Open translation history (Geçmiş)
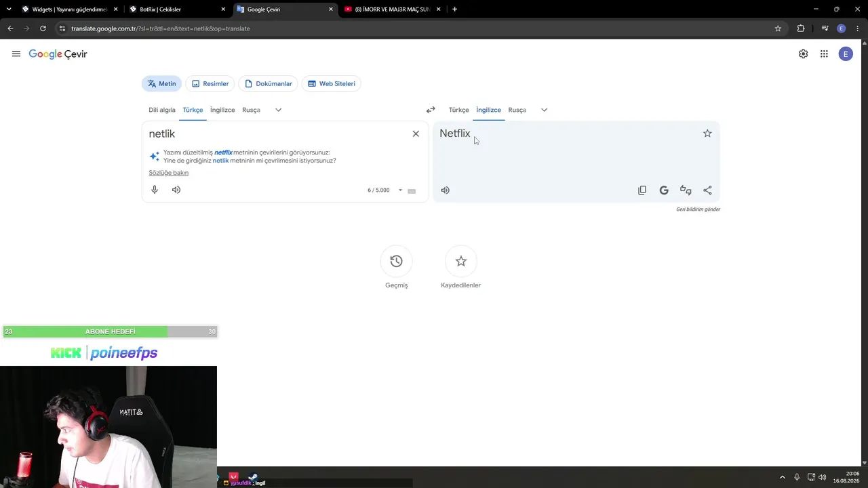The width and height of the screenshot is (868, 488). point(397,262)
